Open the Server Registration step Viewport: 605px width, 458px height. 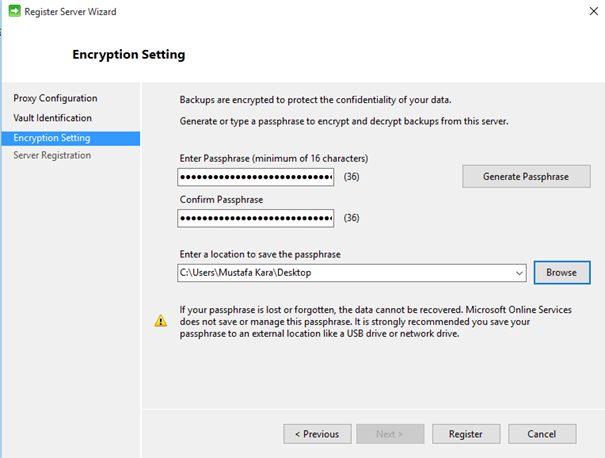point(52,155)
